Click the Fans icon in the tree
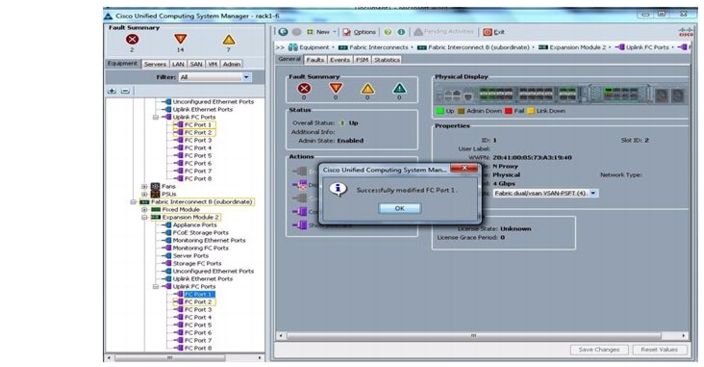The width and height of the screenshot is (704, 367). pyautogui.click(x=155, y=186)
